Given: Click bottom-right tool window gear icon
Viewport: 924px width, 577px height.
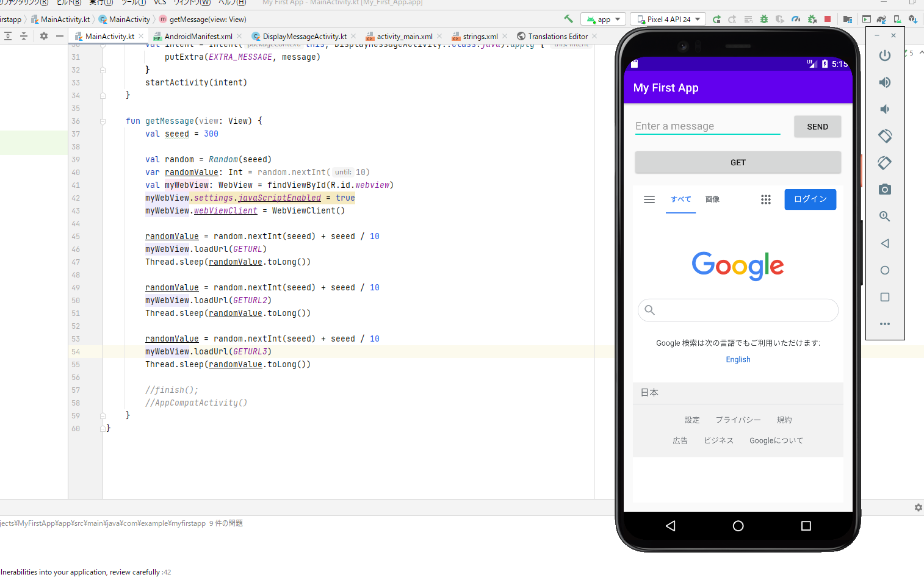Looking at the screenshot, I should point(918,507).
